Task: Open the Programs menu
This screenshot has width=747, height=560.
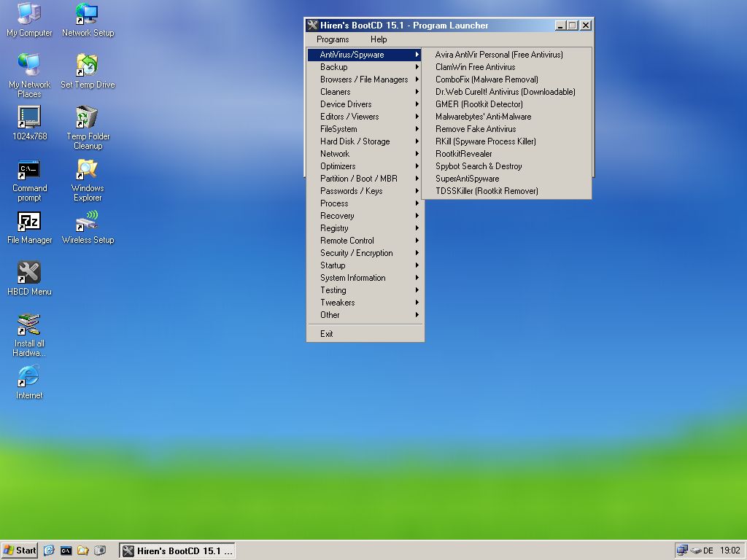Action: point(333,39)
